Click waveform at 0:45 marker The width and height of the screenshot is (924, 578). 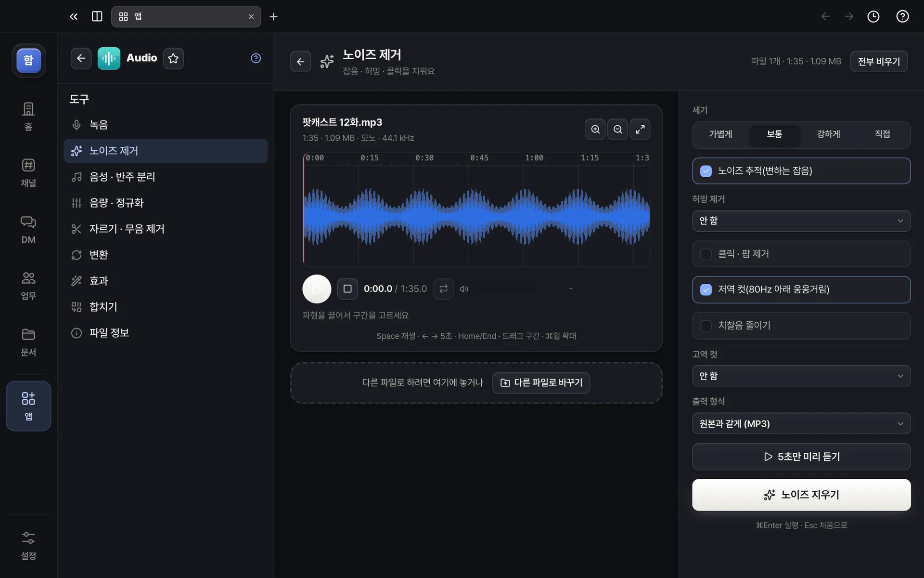[x=468, y=216]
